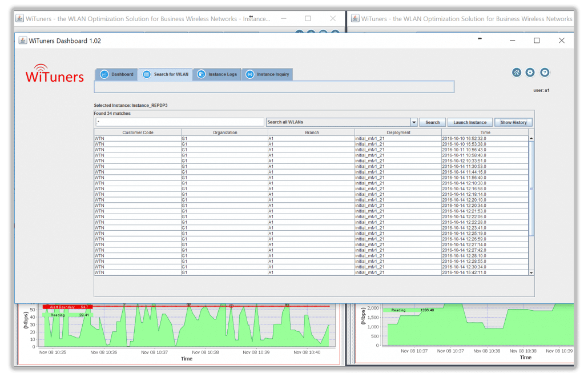This screenshot has width=588, height=377.
Task: Click the Time column header
Action: (x=485, y=133)
